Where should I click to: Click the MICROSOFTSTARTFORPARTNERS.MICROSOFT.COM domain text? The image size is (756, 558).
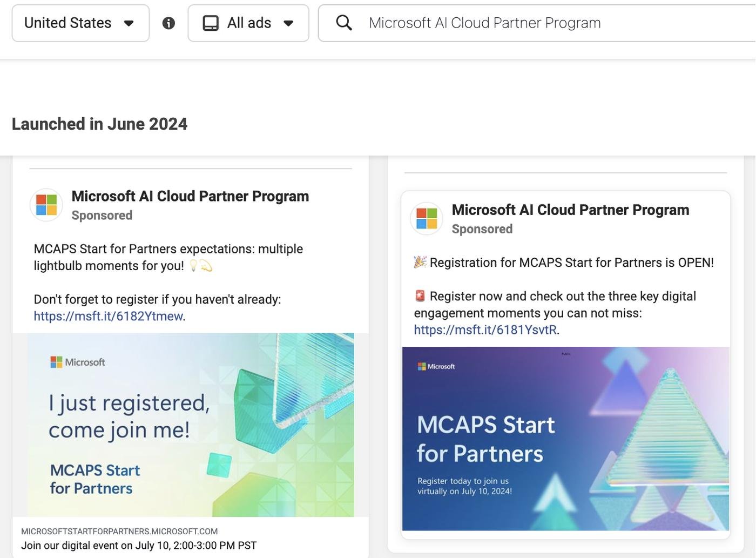tap(119, 532)
